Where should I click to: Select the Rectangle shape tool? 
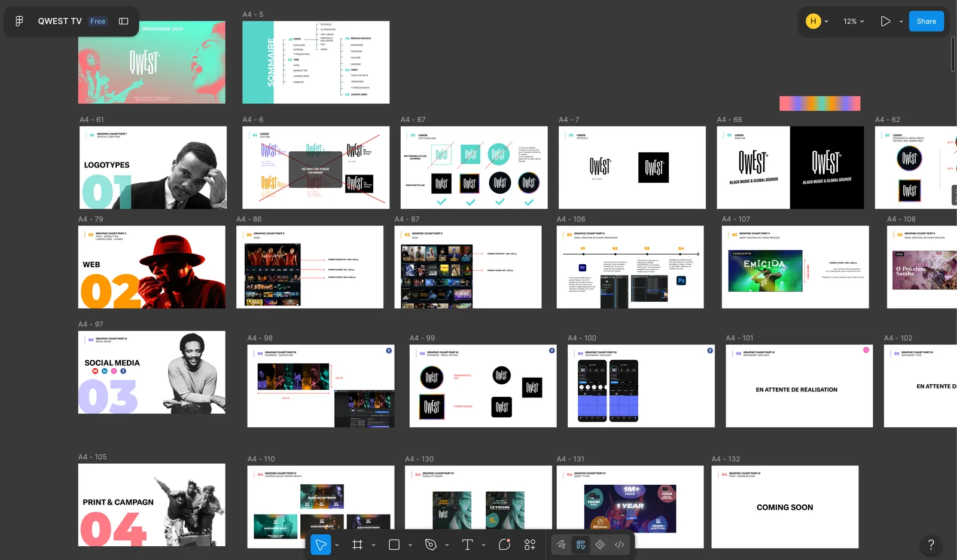(x=394, y=544)
